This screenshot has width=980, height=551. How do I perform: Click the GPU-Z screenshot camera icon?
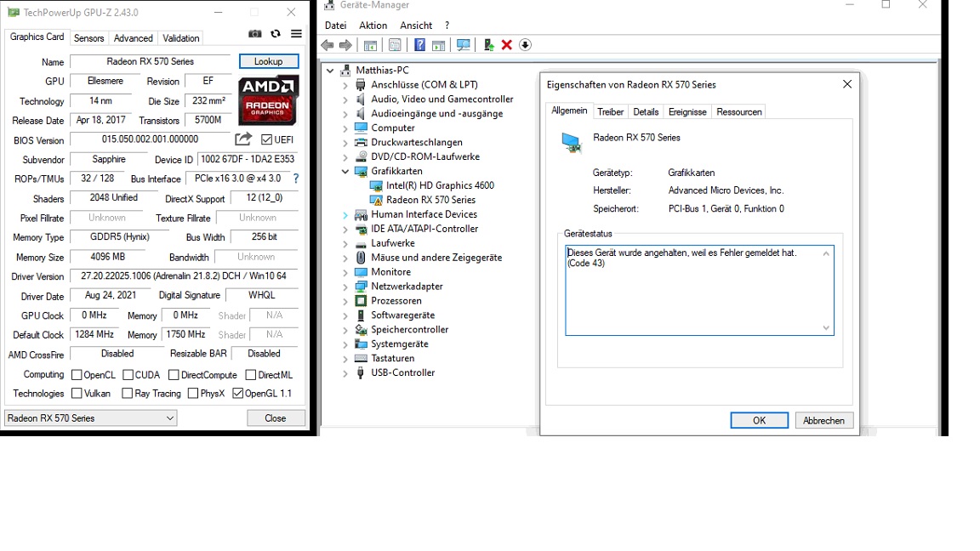tap(255, 34)
